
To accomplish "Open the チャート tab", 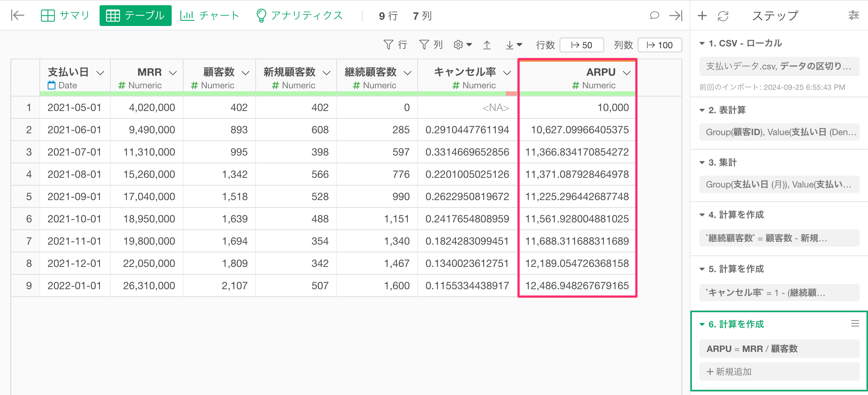I will coord(210,15).
